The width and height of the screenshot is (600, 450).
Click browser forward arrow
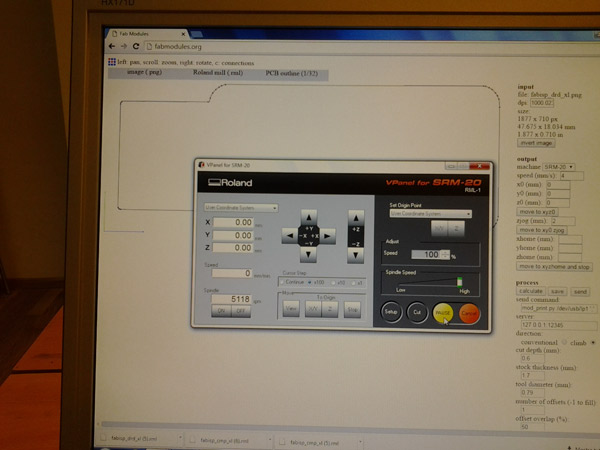(124, 46)
